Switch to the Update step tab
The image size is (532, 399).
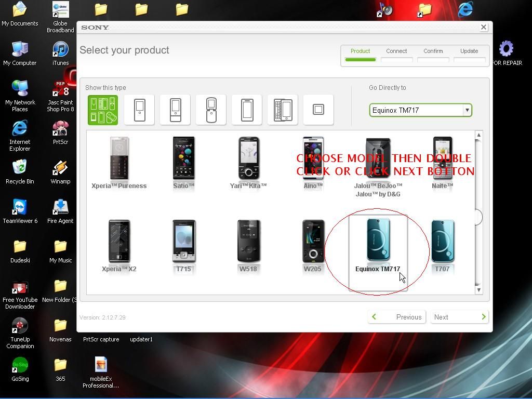click(469, 54)
